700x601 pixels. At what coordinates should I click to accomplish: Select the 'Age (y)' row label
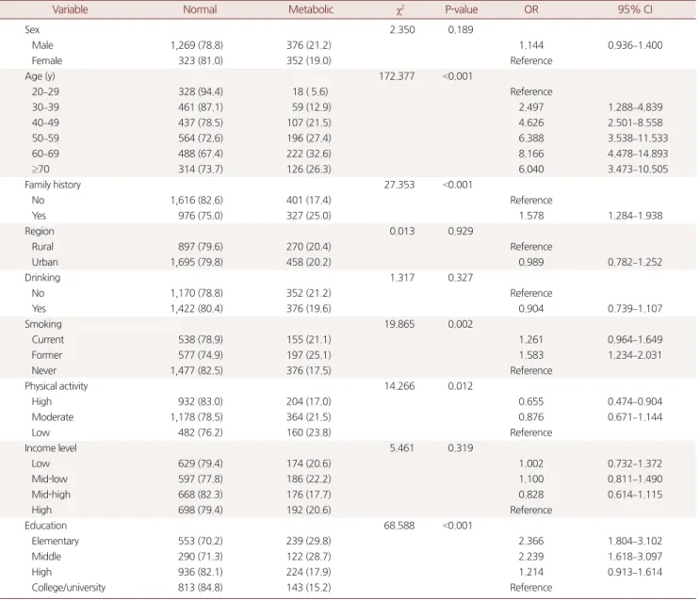coord(40,76)
